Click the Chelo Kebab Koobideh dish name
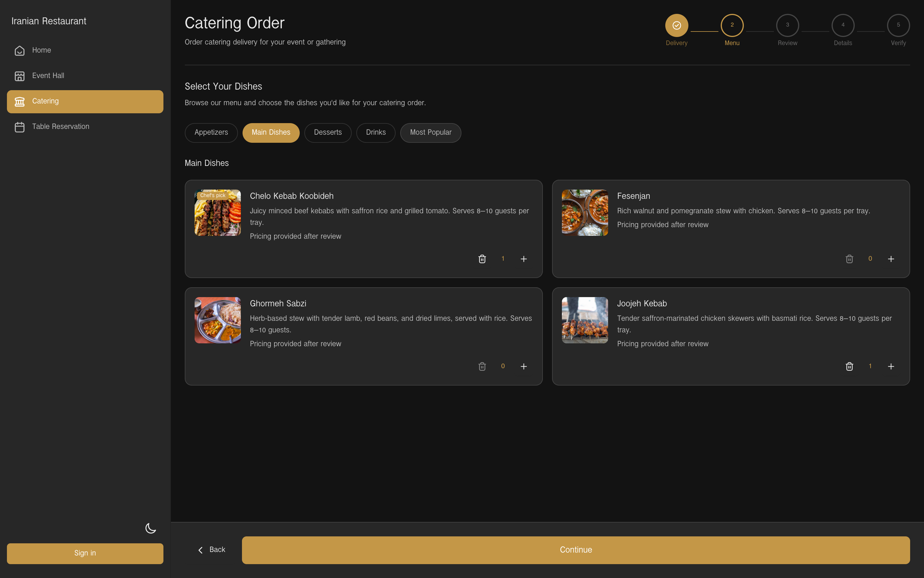Screen dimensions: 924x578 [292, 196]
